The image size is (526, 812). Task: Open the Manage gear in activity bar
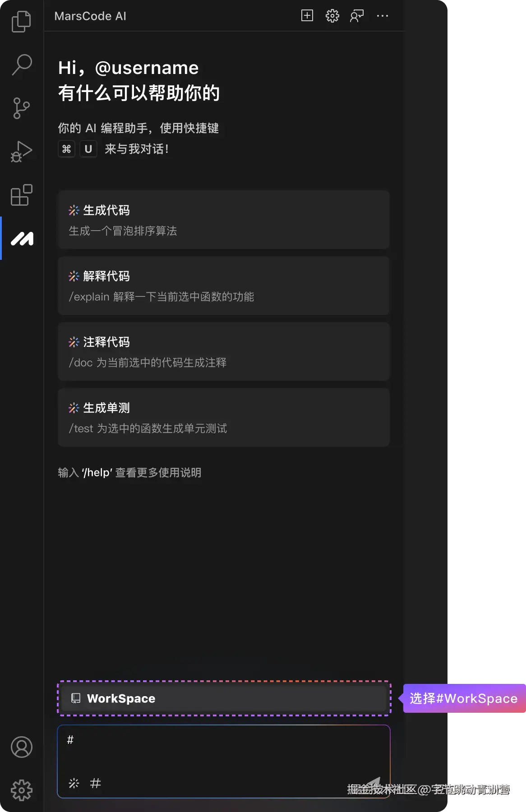pyautogui.click(x=21, y=790)
